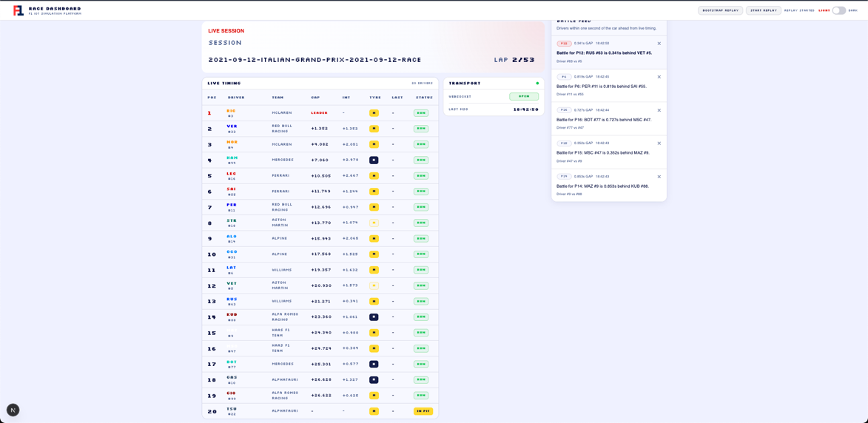The image size is (868, 423).
Task: Click the P14 pill in Battle Feed
Action: [564, 177]
